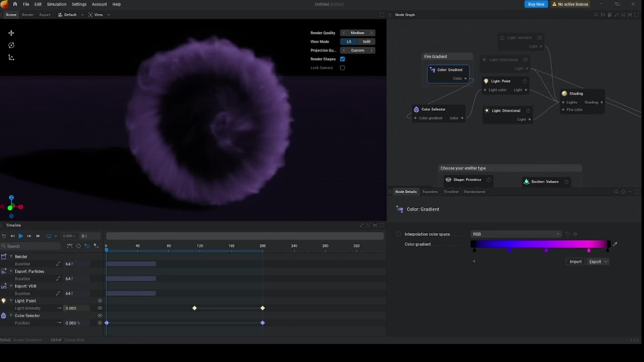The width and height of the screenshot is (644, 362).
Task: Switch to the Favorites tab
Action: [x=430, y=192]
